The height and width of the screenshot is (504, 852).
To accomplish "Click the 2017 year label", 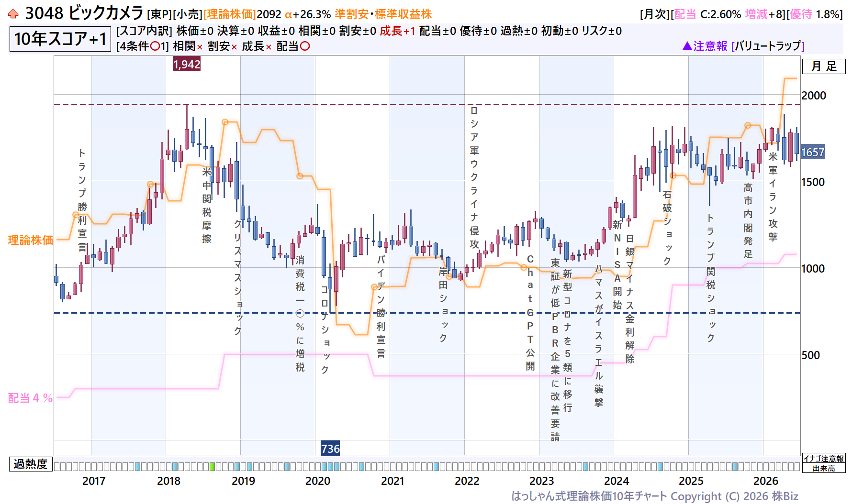I will [x=94, y=481].
